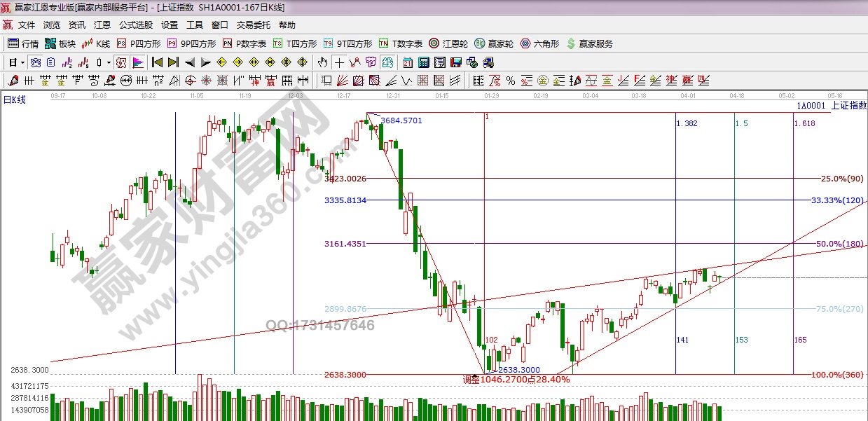Click the 3684.5701 high price label

point(401,121)
